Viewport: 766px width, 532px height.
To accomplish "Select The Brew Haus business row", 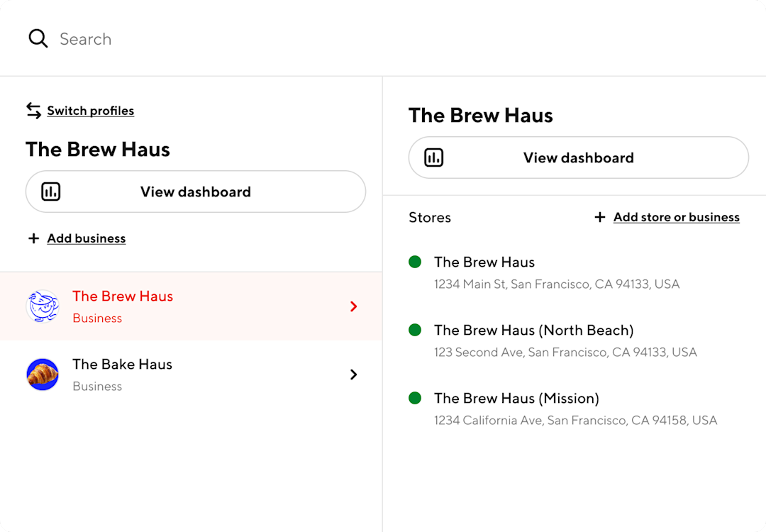I will click(x=191, y=306).
